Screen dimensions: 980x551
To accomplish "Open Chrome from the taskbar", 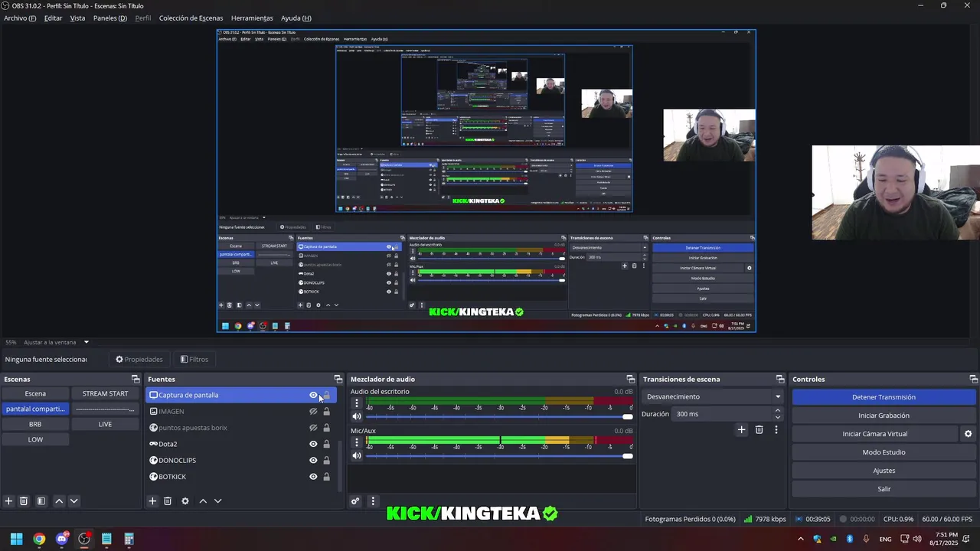I will [x=39, y=539].
